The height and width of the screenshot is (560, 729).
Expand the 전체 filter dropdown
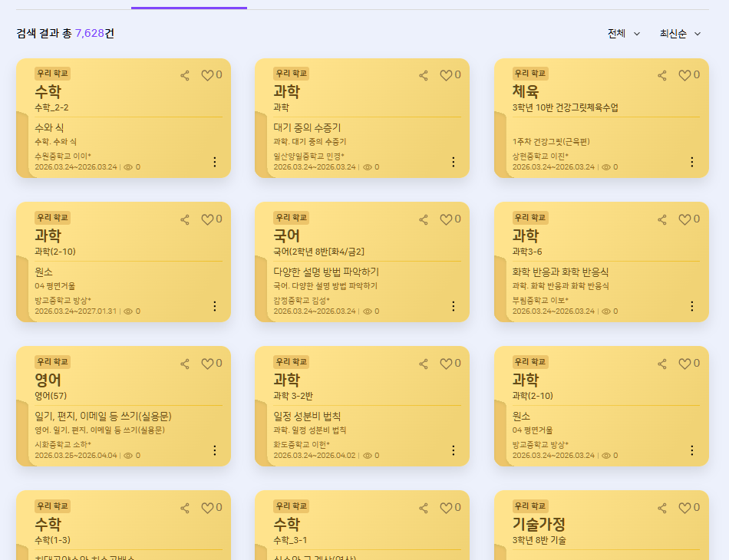click(x=624, y=34)
